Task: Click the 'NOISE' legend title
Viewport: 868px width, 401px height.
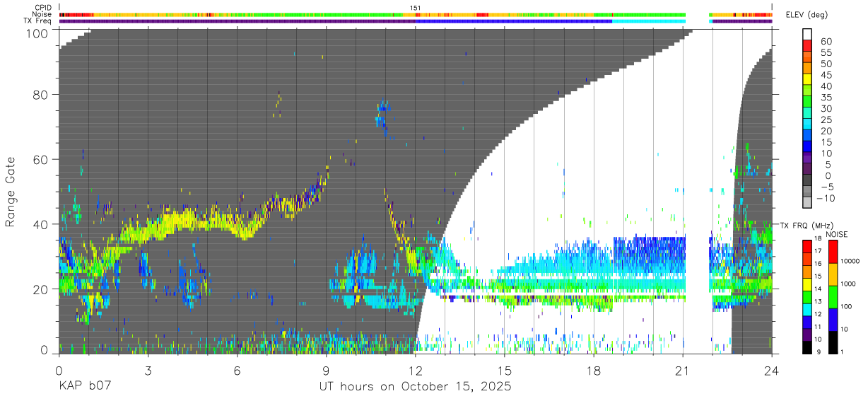Action: pos(837,234)
